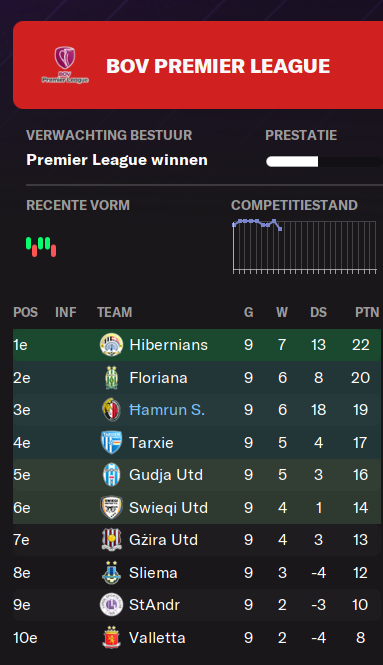Click the Sliema club crest
Screen dimensions: 383x665
(112, 573)
